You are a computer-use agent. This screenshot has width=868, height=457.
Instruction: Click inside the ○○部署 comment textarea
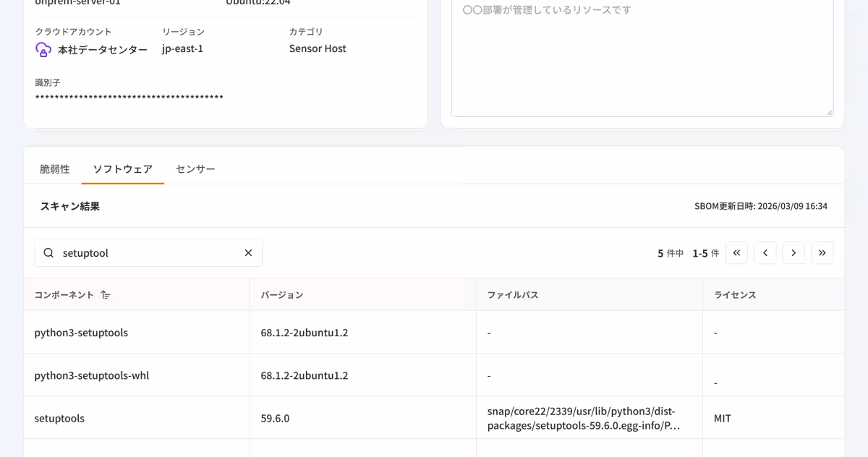tap(641, 58)
